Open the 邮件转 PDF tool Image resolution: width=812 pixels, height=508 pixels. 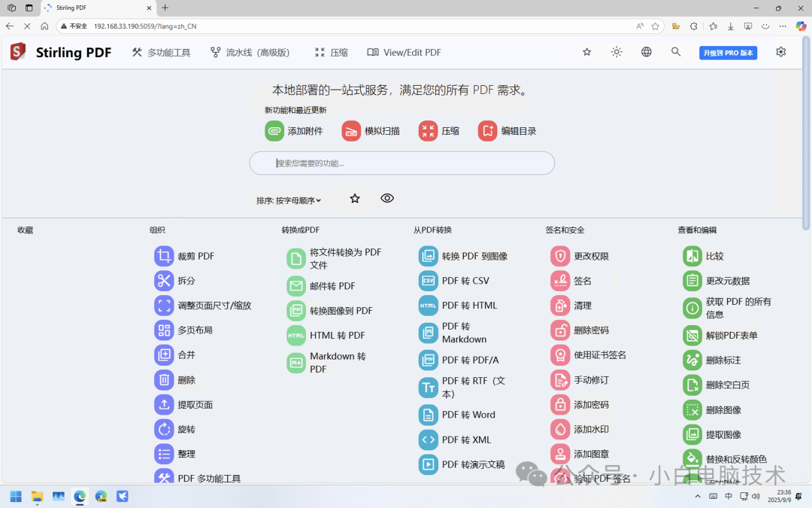pos(321,286)
